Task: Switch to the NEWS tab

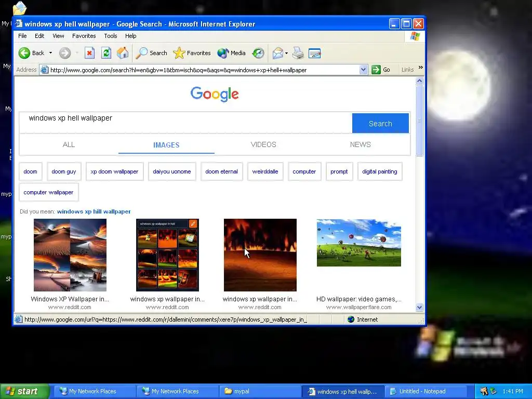Action: [361, 144]
